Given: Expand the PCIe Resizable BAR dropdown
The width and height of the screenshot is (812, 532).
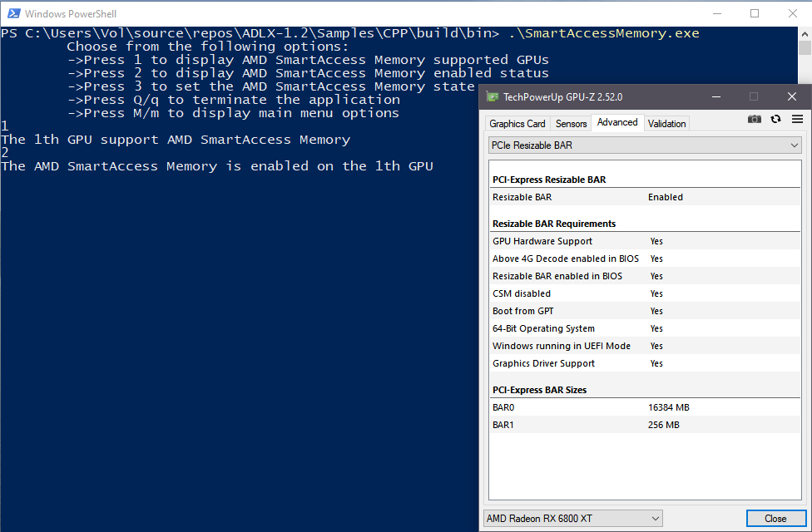Looking at the screenshot, I should click(645, 145).
